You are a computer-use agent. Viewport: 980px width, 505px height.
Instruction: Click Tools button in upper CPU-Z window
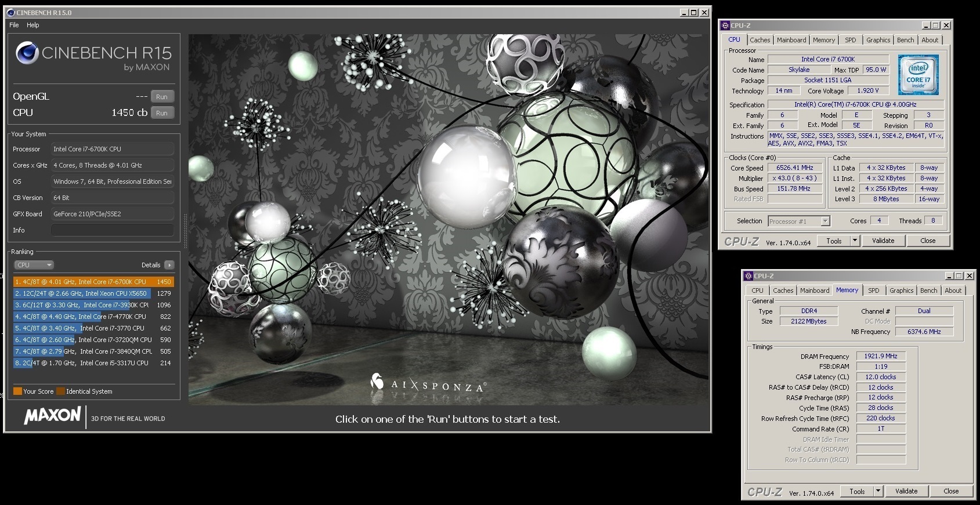pos(834,241)
